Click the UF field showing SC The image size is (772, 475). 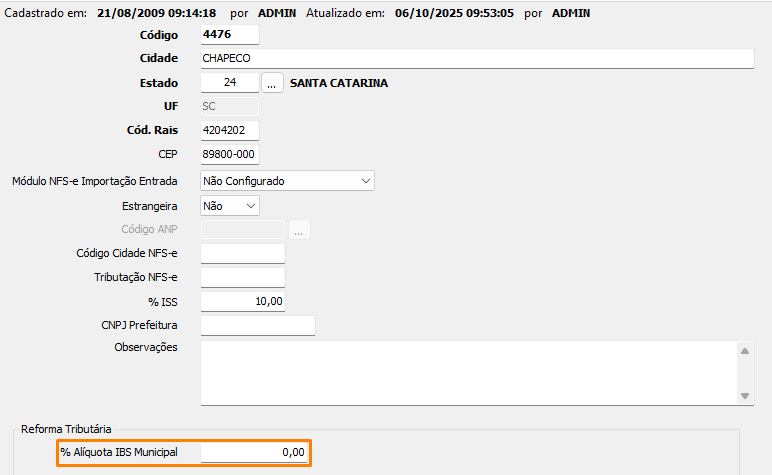[x=229, y=106]
